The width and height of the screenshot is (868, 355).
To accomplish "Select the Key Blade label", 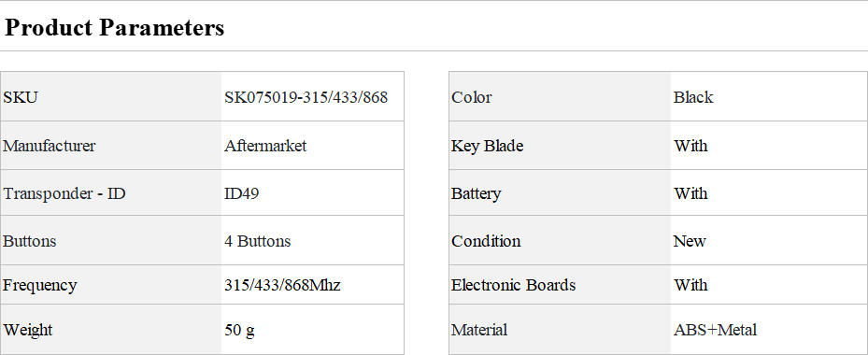I will point(487,146).
